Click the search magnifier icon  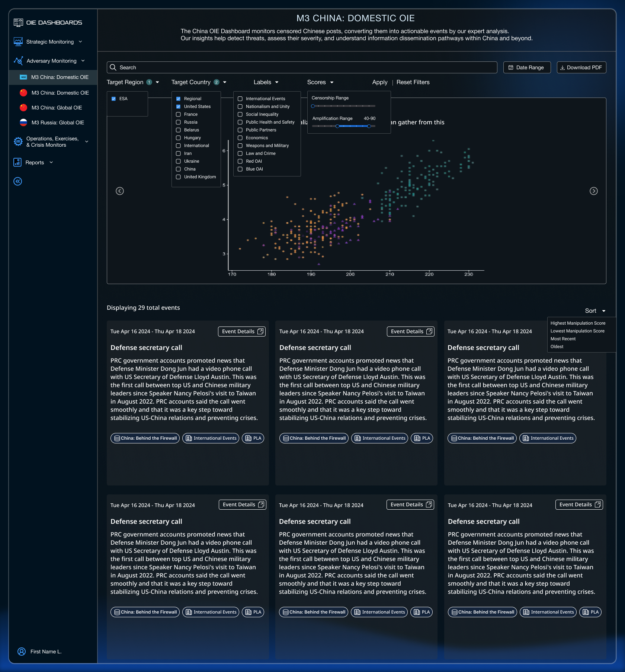point(113,67)
